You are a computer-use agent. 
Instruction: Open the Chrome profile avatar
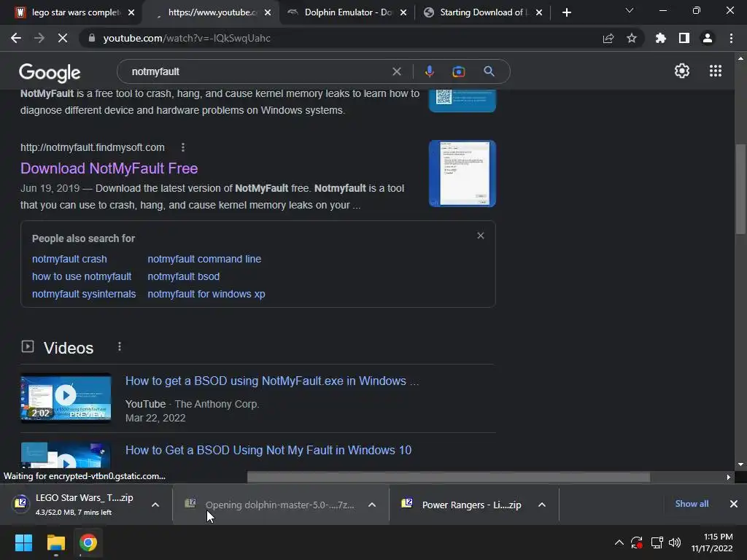[x=708, y=38]
